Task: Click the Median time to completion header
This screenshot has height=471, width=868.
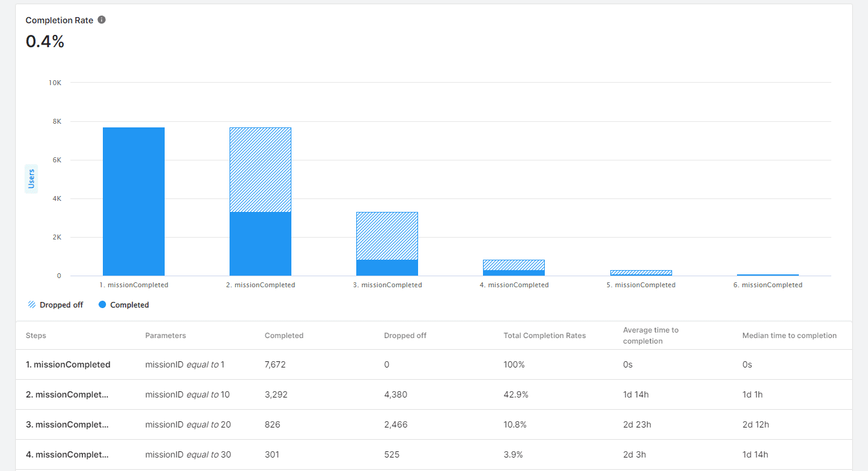Action: [789, 335]
